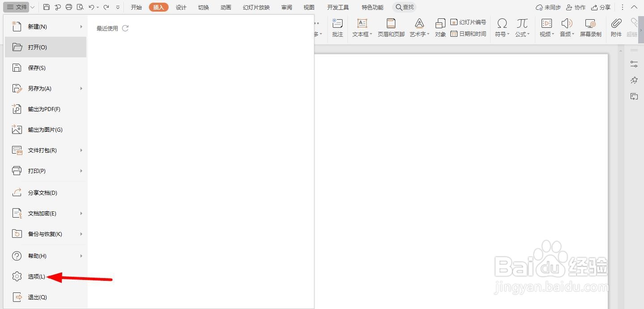Refresh the 最近使用 recent list
Image resolution: width=644 pixels, height=309 pixels.
click(x=125, y=28)
